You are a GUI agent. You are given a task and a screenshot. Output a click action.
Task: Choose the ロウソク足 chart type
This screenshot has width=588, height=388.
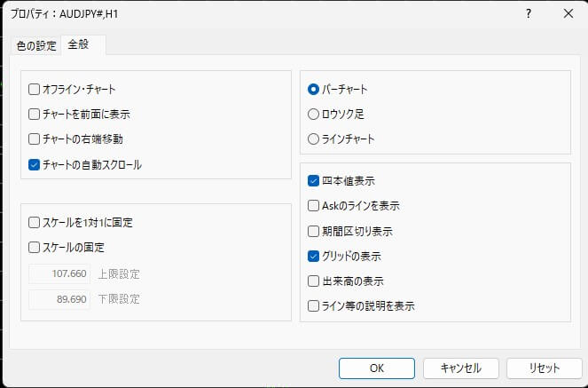[313, 114]
